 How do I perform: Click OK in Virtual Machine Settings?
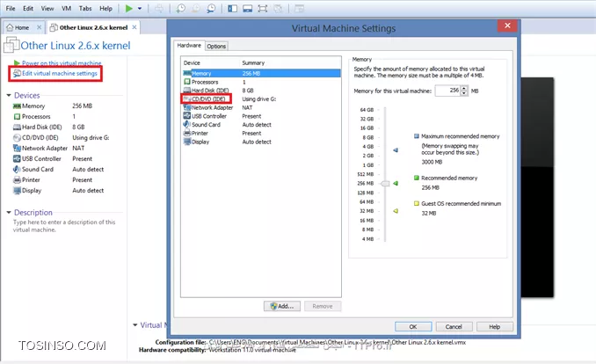coord(413,327)
